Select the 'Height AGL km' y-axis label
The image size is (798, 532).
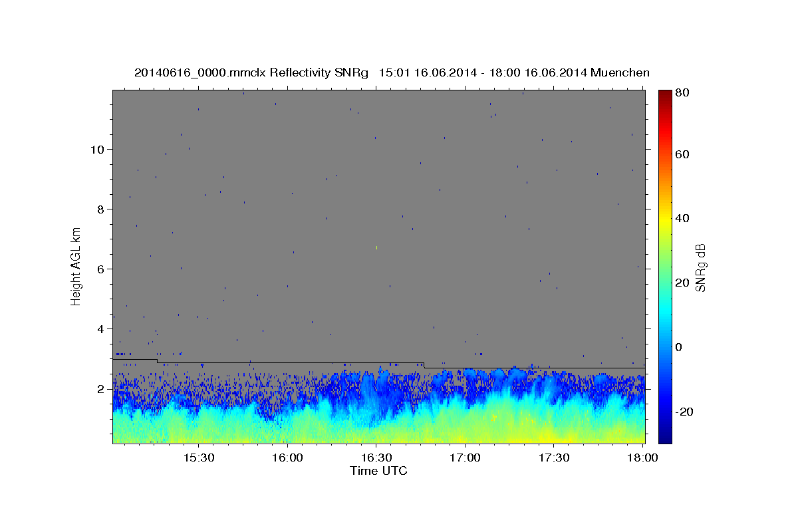coord(76,266)
